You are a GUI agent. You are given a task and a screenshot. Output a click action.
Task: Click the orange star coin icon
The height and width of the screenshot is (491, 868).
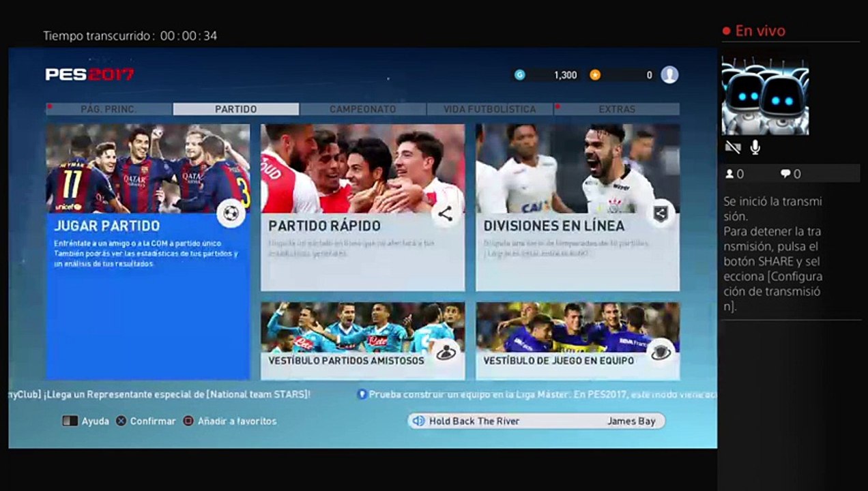tap(595, 75)
